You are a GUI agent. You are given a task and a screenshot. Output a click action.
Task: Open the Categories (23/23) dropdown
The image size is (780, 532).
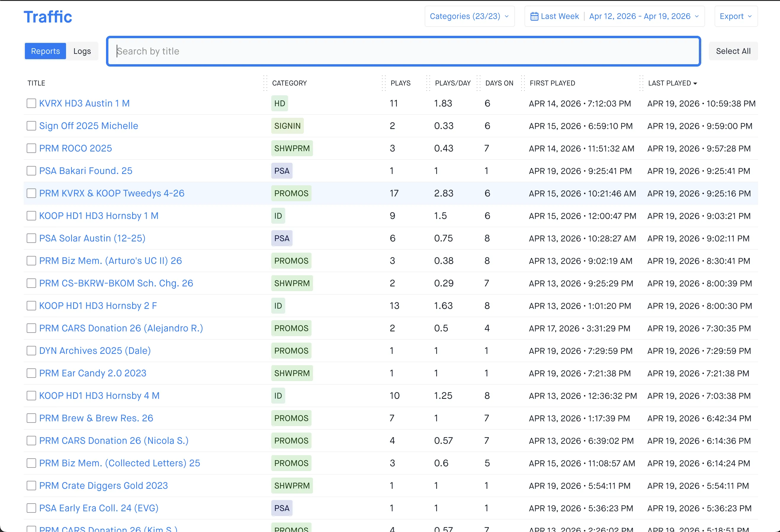[470, 16]
